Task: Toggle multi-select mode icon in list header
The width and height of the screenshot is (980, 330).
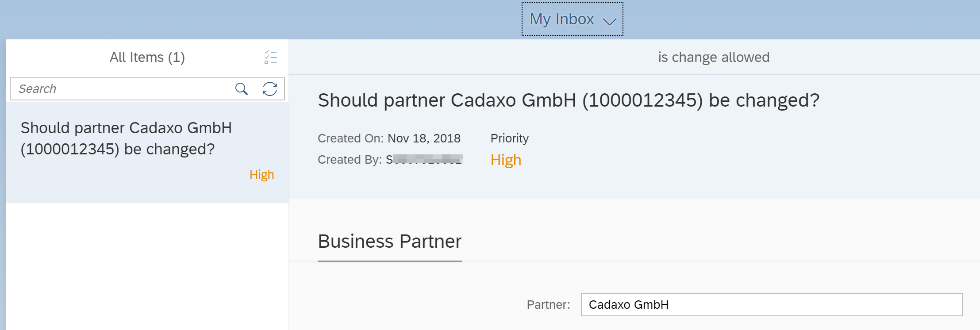Action: pyautogui.click(x=270, y=58)
